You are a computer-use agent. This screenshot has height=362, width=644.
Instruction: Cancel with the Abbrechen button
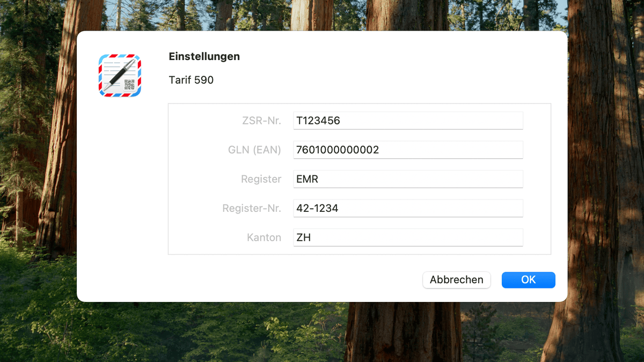click(x=457, y=280)
